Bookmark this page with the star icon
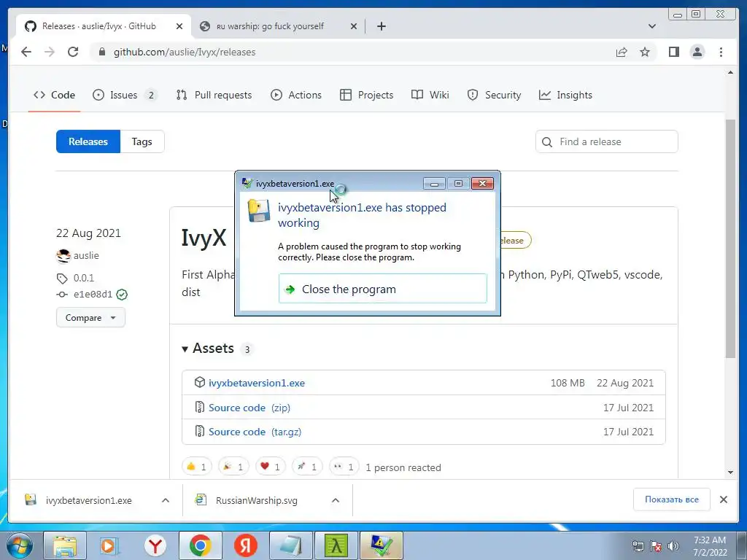The image size is (747, 560). click(645, 52)
